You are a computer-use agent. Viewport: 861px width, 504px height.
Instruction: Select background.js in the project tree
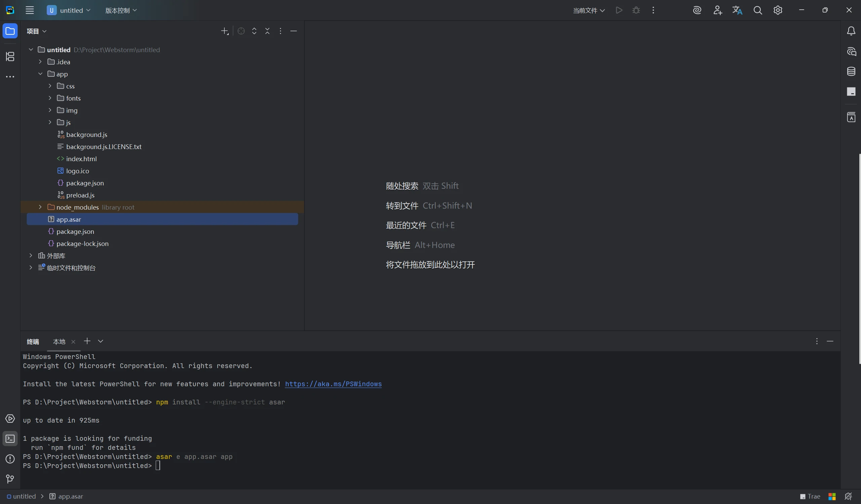(x=86, y=135)
